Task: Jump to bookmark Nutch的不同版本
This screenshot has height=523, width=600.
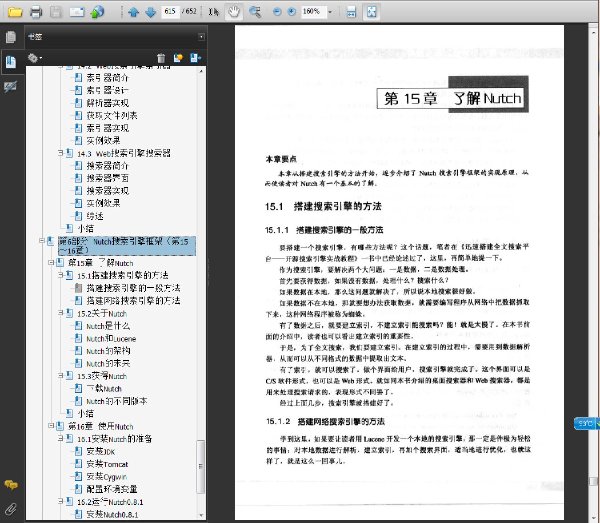Action: pyautogui.click(x=116, y=401)
